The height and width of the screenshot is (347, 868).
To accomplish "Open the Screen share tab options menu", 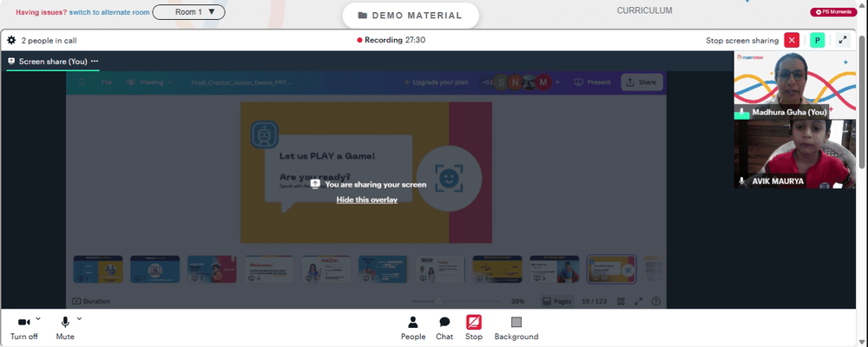I will click(95, 62).
